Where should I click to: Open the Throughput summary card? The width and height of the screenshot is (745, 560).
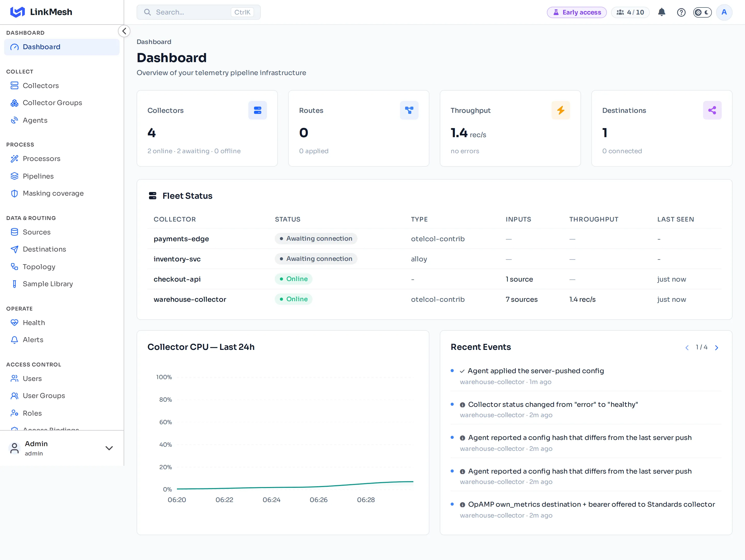pos(510,128)
